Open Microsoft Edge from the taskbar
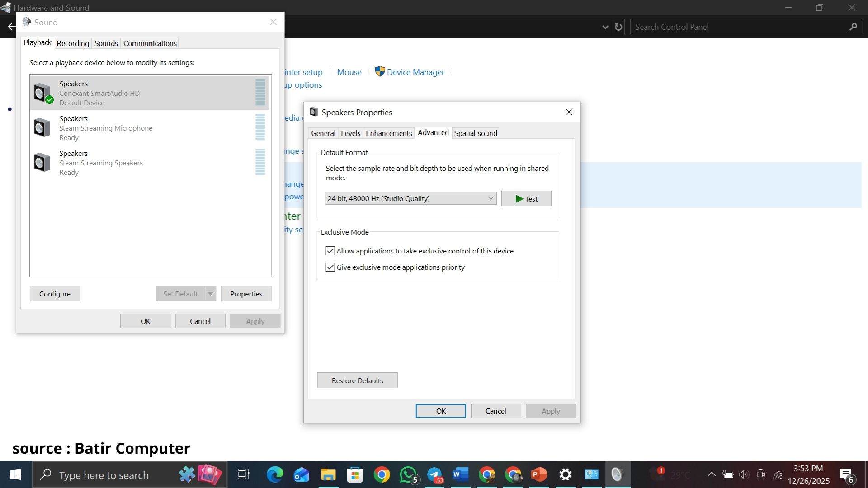The height and width of the screenshot is (488, 868). [x=275, y=475]
